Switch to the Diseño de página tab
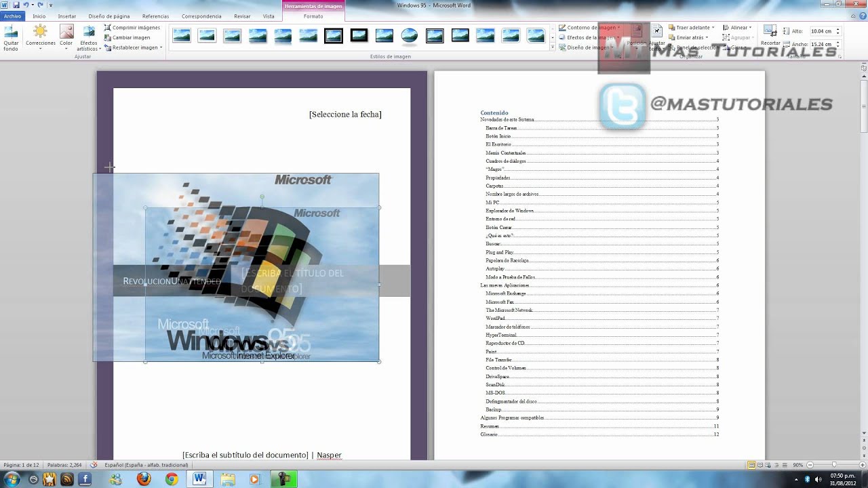 coord(109,16)
